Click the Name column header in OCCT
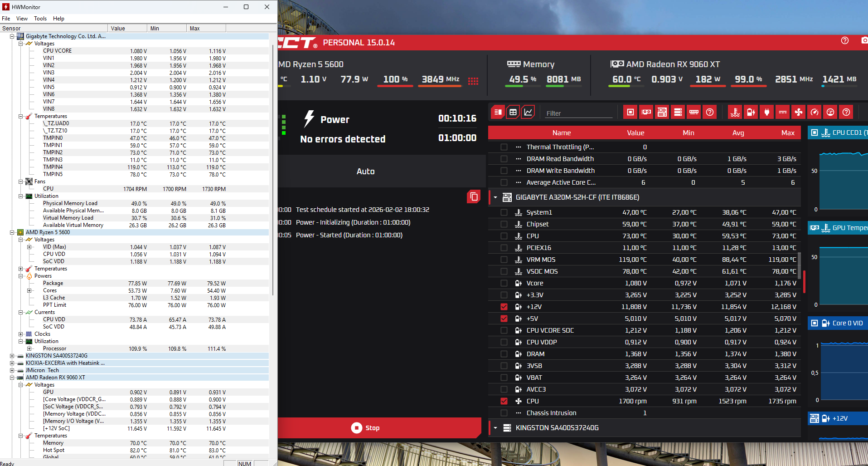This screenshot has height=466, width=868. (x=561, y=133)
